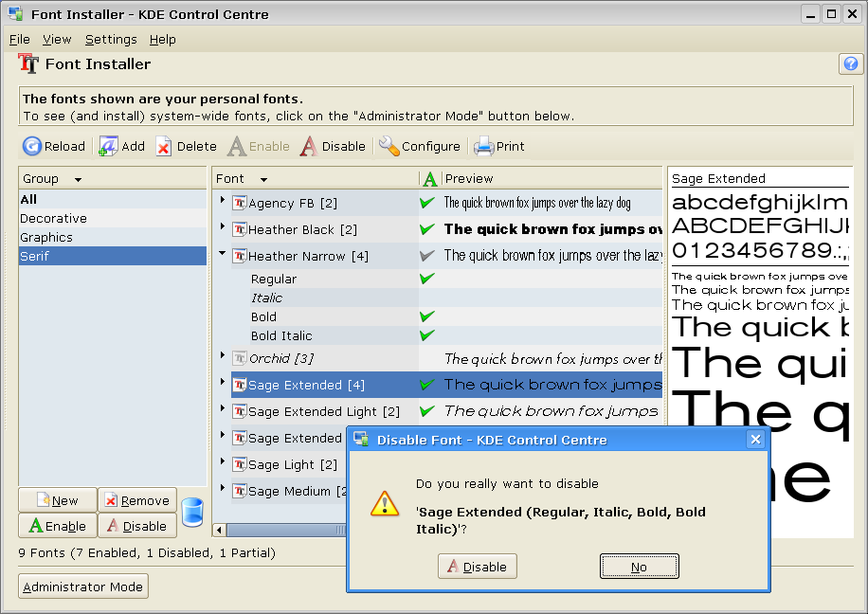Click the checkmark for Sage Extended [4]

tap(426, 385)
